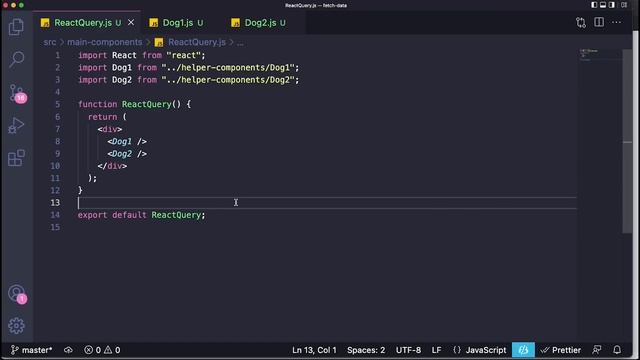Click line number 14 in gutter
The height and width of the screenshot is (360, 640).
(x=55, y=215)
